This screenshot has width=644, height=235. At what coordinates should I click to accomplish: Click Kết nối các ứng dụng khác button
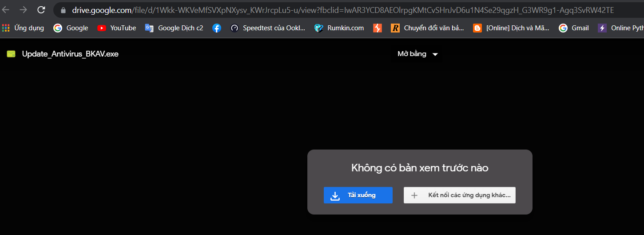[460, 195]
